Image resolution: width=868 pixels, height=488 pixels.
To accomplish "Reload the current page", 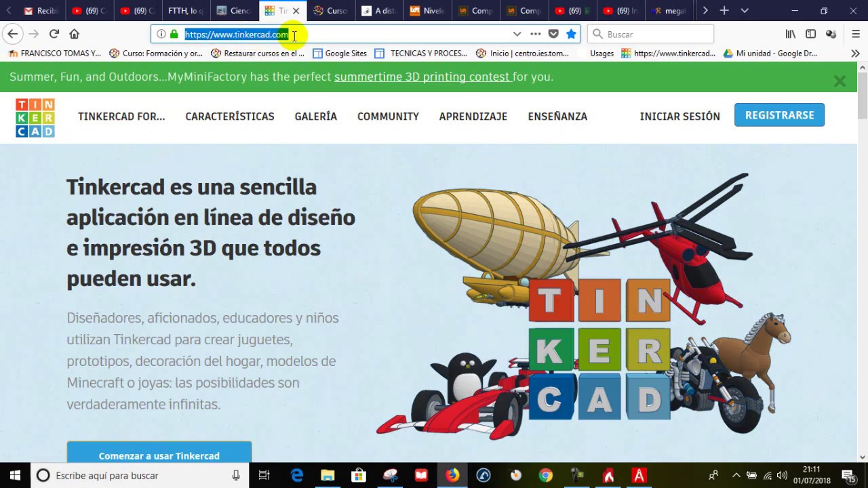I will (54, 34).
